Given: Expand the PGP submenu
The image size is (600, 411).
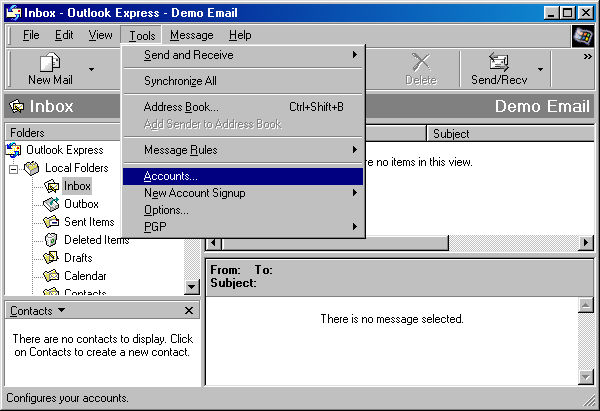Looking at the screenshot, I should point(355,227).
